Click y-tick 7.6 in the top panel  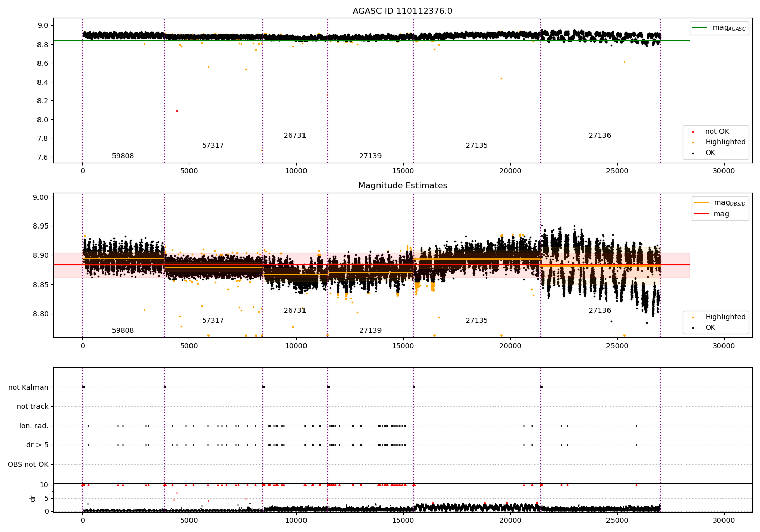[x=43, y=158]
